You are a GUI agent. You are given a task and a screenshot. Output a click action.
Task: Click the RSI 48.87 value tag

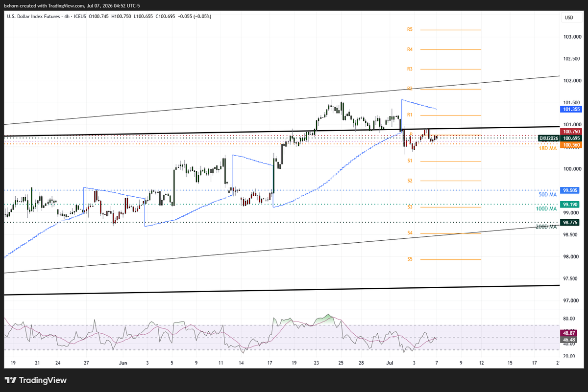coord(569,333)
